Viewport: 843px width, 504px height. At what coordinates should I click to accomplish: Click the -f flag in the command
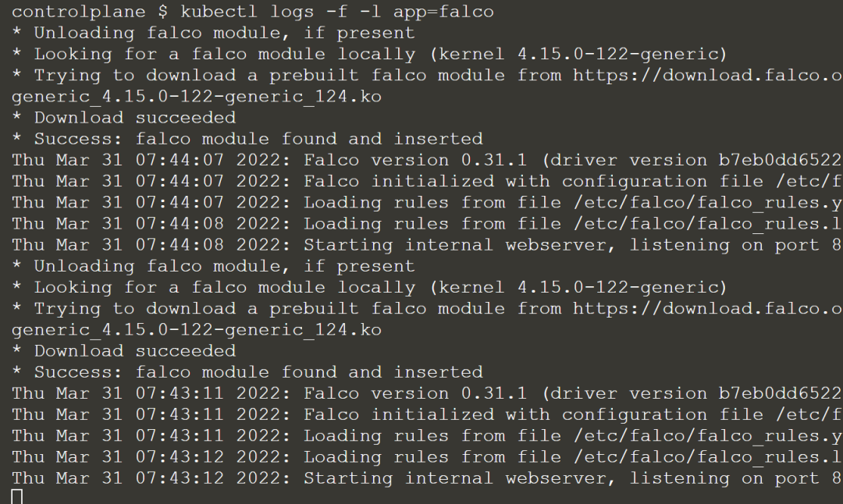337,12
